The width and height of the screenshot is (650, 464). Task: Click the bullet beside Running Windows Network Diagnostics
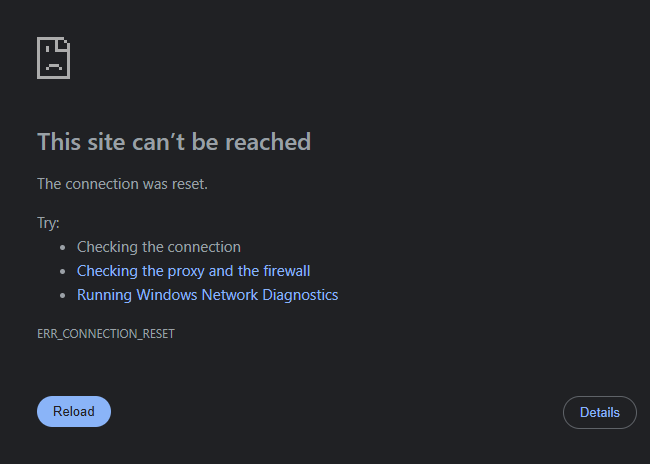click(x=63, y=296)
